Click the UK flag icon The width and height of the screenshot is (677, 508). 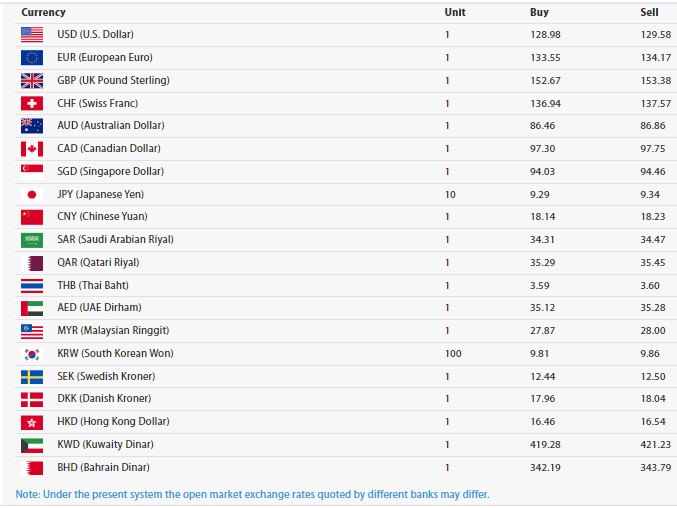click(x=31, y=81)
